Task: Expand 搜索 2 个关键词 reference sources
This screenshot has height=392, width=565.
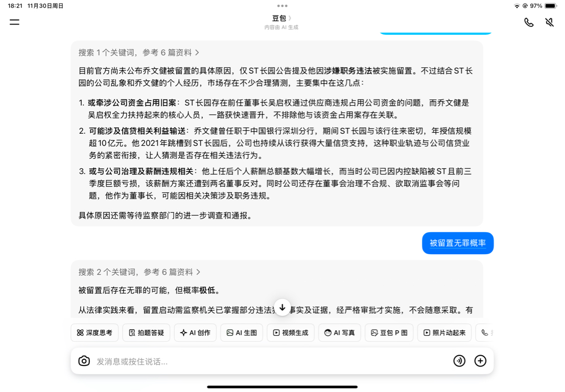Action: point(139,272)
